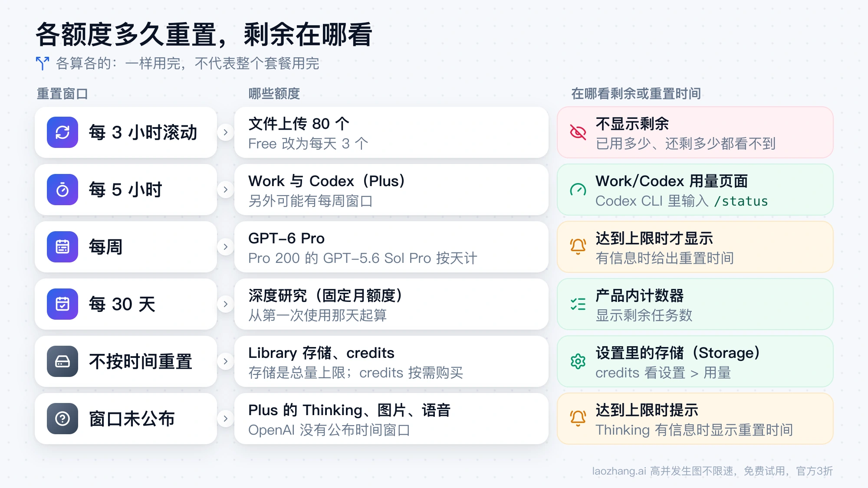Click the chevron after 每 30 天
This screenshot has height=488, width=868.
[x=225, y=304]
